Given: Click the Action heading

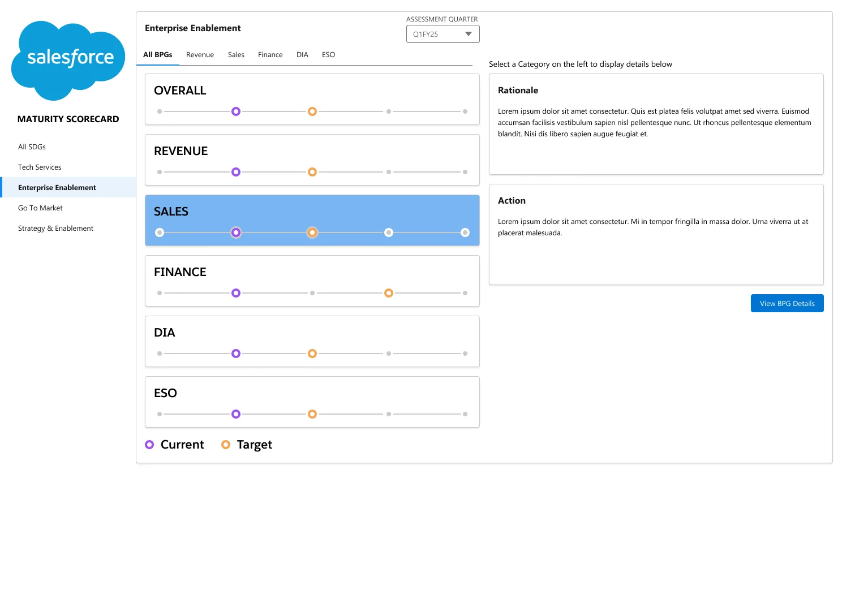Looking at the screenshot, I should pyautogui.click(x=512, y=201).
